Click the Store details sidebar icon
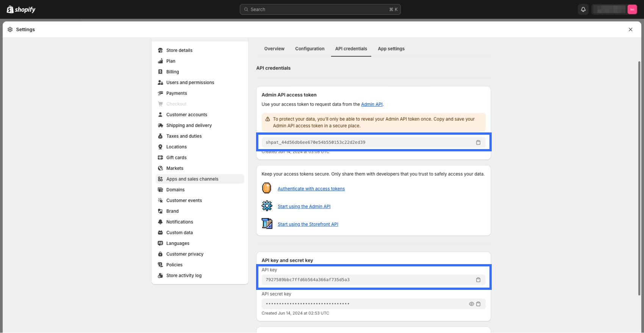The image size is (644, 333). (160, 50)
